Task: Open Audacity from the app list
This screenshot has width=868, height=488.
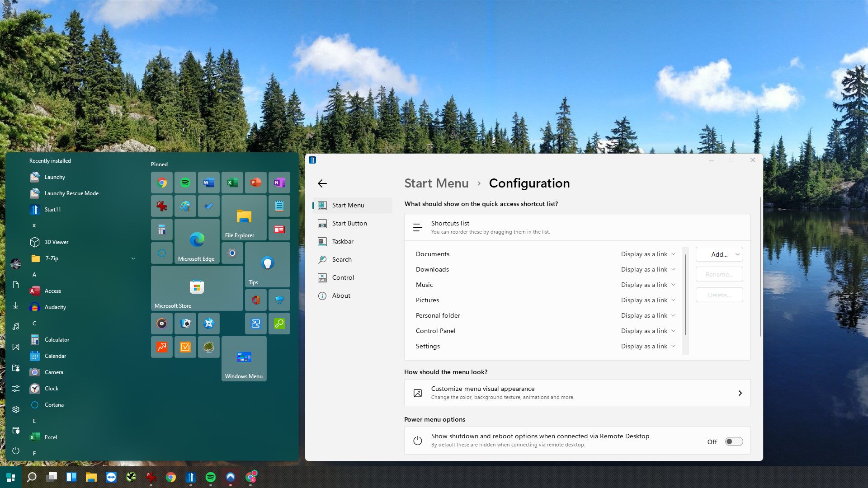Action: pos(55,307)
